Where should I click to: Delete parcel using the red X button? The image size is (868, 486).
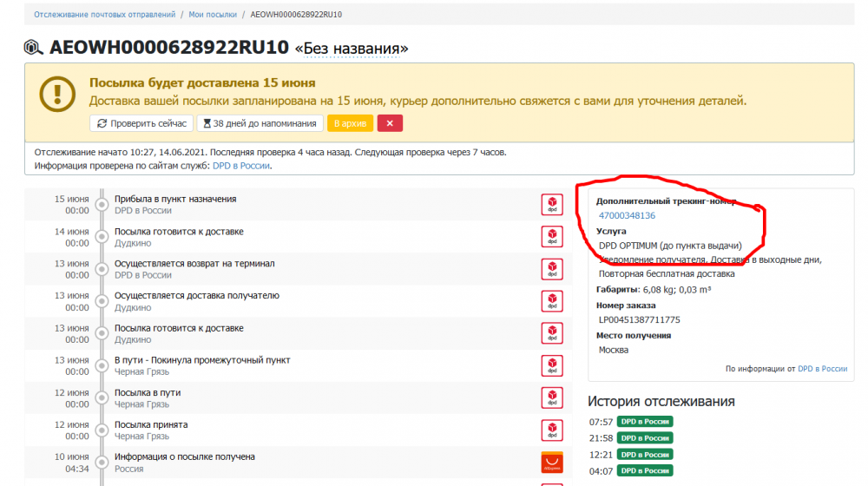tap(390, 123)
